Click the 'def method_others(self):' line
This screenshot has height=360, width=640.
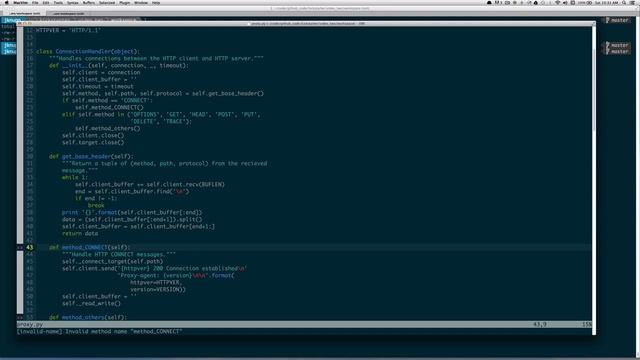tap(88, 317)
